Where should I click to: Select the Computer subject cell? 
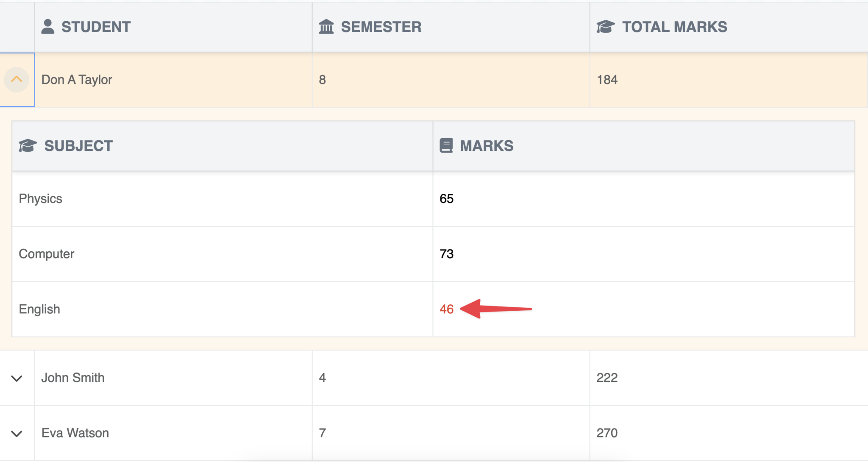(x=47, y=254)
